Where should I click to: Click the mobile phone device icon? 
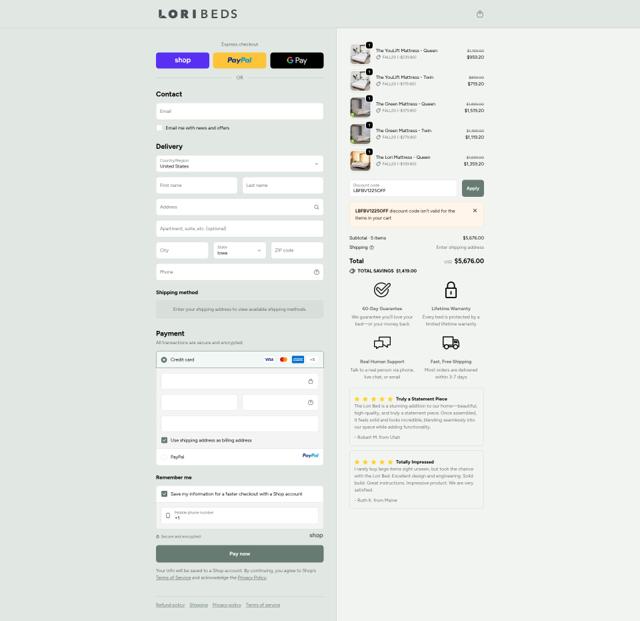click(x=168, y=516)
